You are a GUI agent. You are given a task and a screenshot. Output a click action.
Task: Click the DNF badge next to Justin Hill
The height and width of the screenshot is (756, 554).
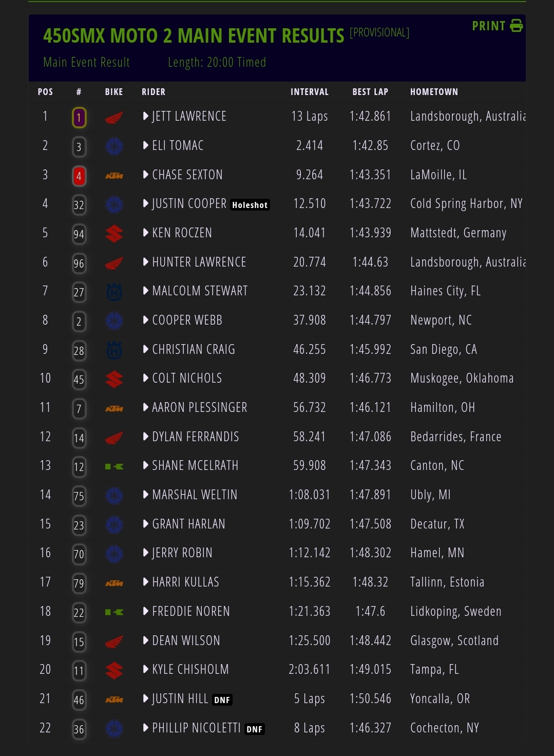(x=222, y=700)
